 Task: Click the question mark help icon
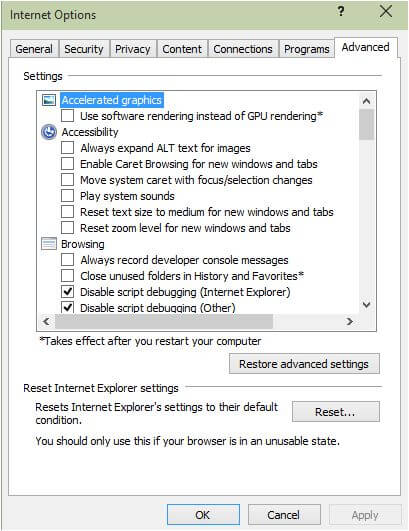(341, 12)
